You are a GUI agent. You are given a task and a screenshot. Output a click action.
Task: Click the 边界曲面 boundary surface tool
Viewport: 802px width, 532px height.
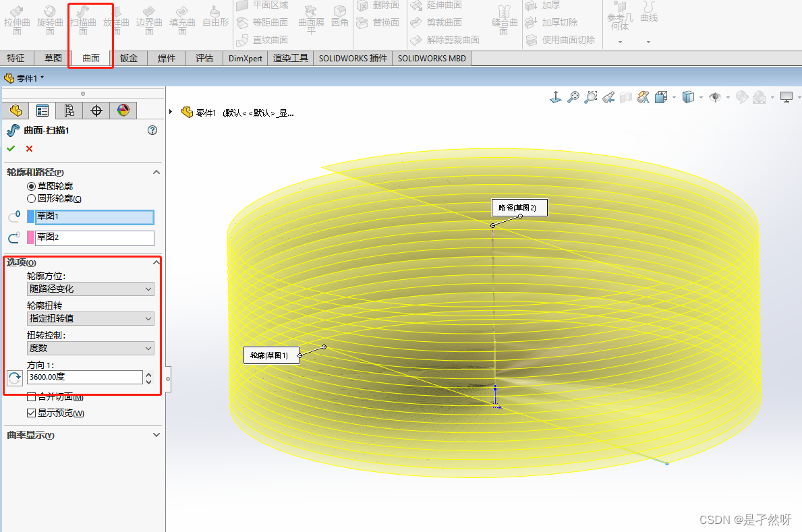(x=149, y=20)
